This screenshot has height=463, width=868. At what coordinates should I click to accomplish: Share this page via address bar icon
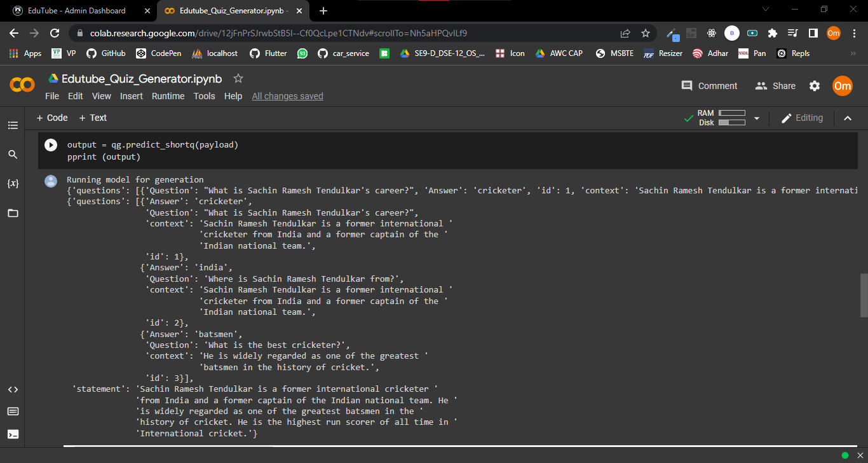(x=625, y=33)
